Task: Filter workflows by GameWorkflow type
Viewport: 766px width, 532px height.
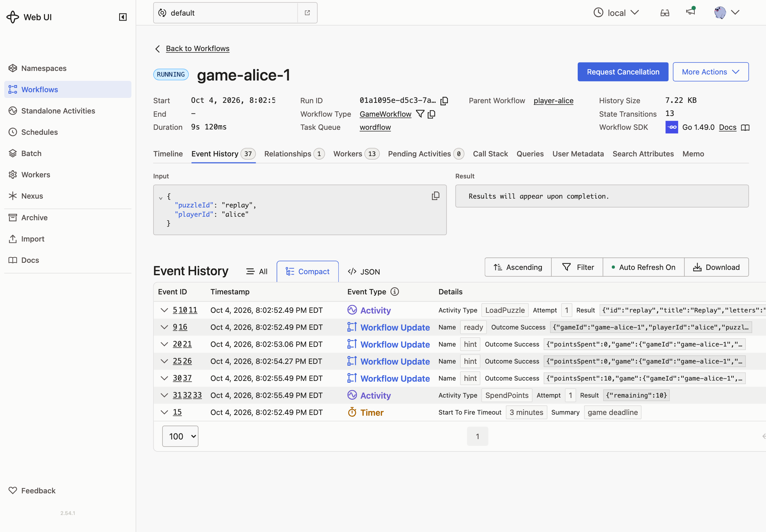Action: coord(420,114)
